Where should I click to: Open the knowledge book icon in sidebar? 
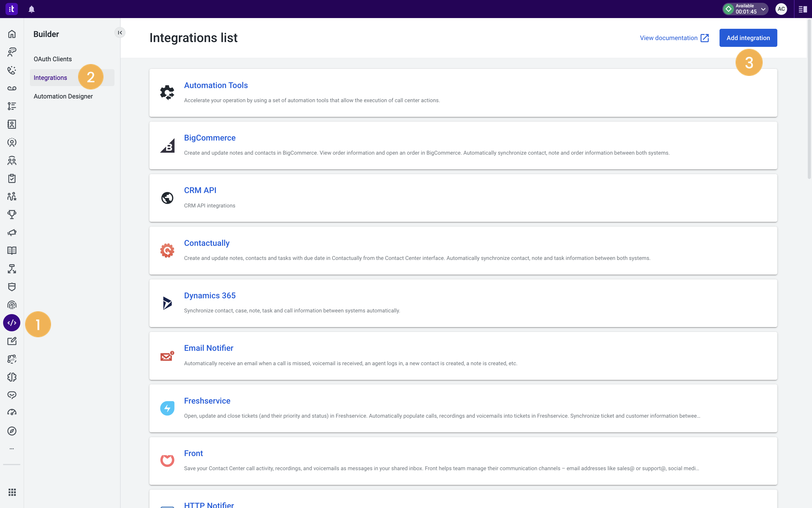[12, 251]
